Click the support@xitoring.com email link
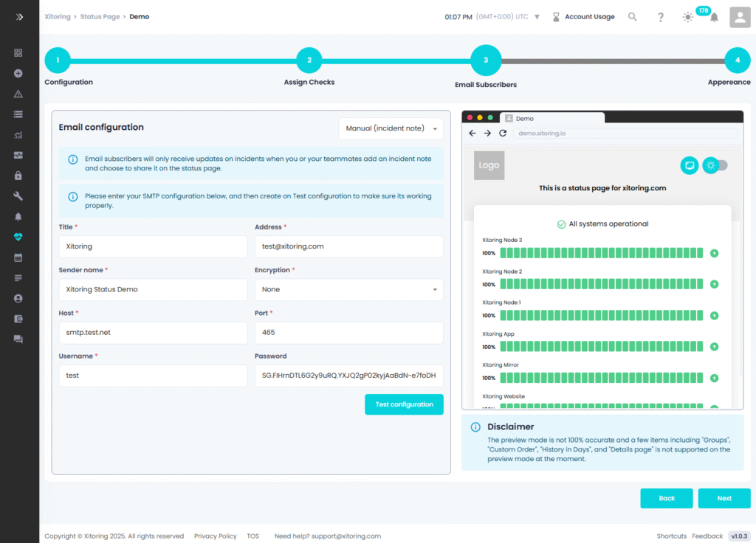Viewport: 756px width, 543px height. (346, 536)
